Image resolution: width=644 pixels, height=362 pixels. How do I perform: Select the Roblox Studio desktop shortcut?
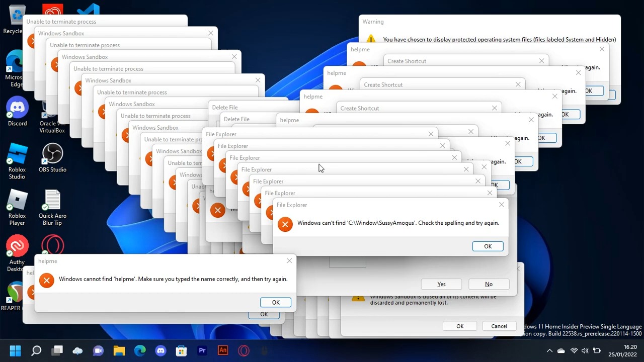coord(17,162)
